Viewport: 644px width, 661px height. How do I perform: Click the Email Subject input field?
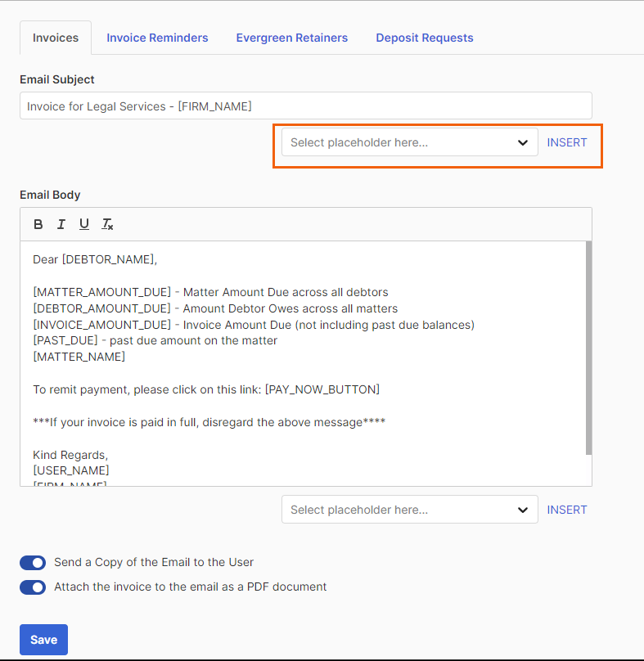point(306,106)
